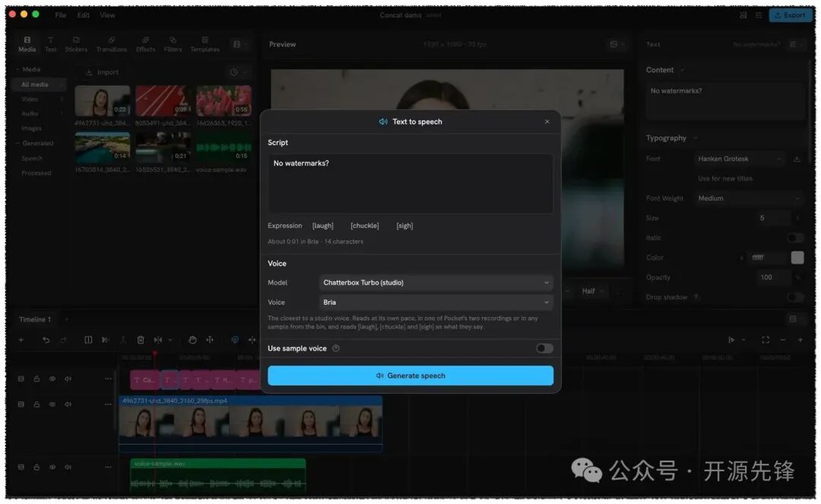821x504 pixels.
Task: Open the Font dropdown showing Hanken Grotesk
Action: 740,159
